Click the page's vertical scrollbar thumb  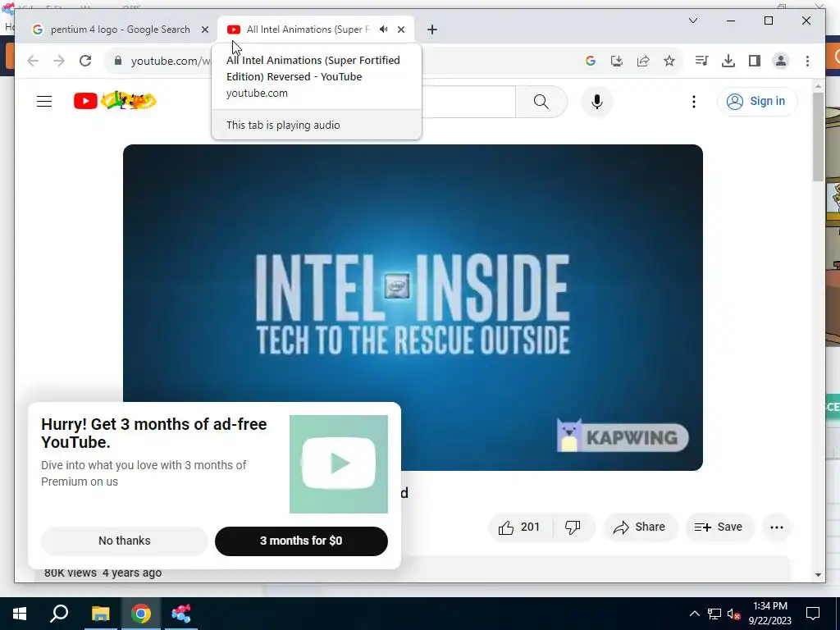coord(818,137)
